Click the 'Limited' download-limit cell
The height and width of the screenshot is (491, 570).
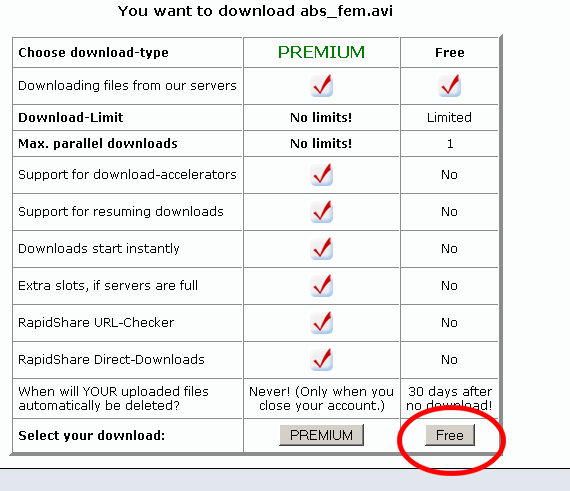pos(449,117)
